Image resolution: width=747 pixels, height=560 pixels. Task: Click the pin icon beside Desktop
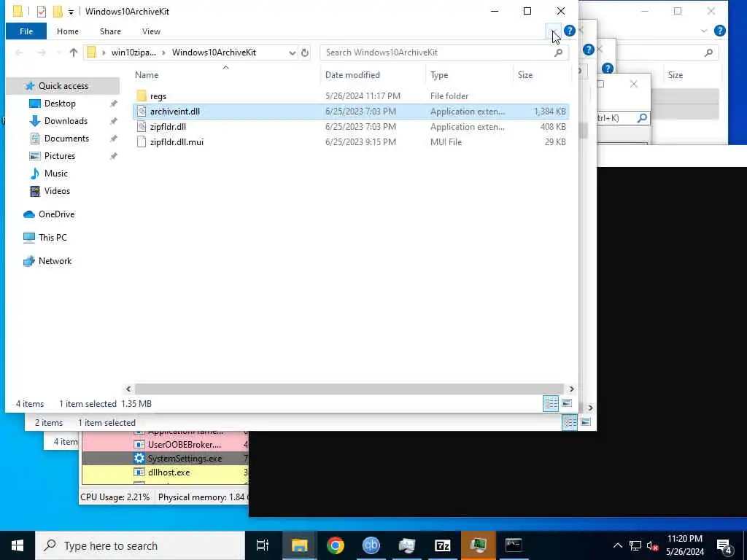click(113, 104)
